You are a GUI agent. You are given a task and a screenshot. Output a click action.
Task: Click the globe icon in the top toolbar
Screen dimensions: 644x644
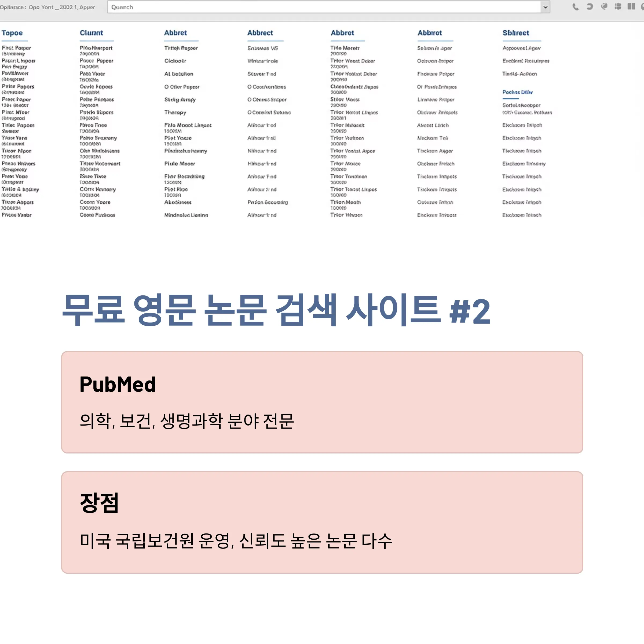point(604,6)
